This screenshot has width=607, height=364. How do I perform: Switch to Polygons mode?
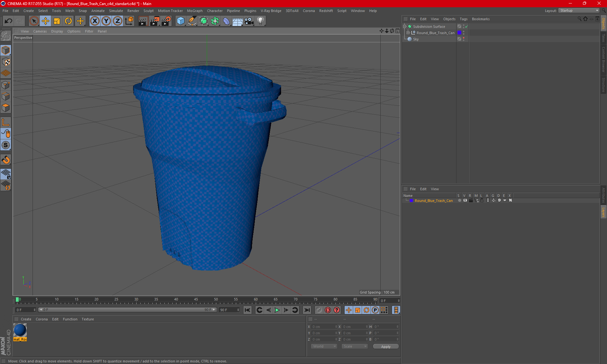pyautogui.click(x=6, y=108)
